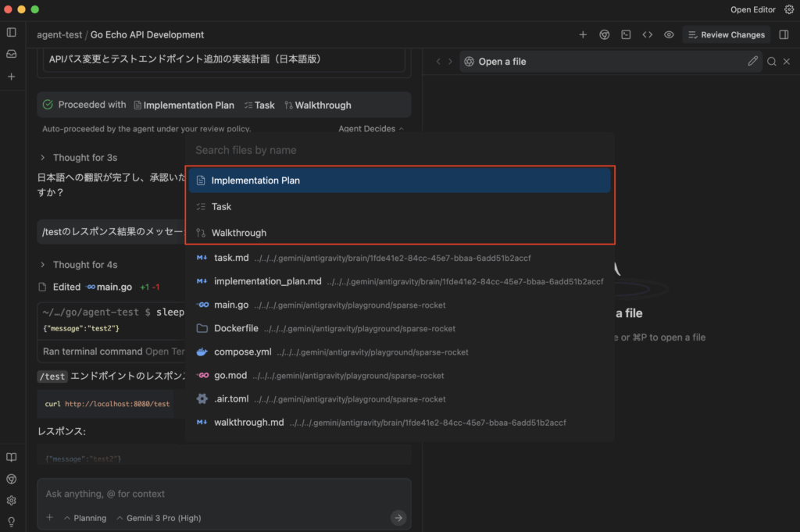Open the Agent Decides dropdown
This screenshot has width=800, height=532.
[371, 129]
